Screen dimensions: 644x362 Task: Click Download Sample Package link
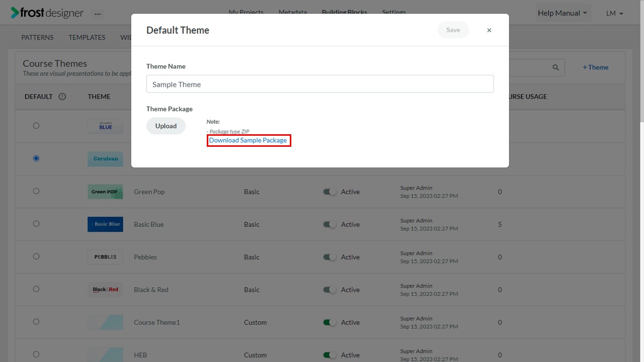point(248,140)
